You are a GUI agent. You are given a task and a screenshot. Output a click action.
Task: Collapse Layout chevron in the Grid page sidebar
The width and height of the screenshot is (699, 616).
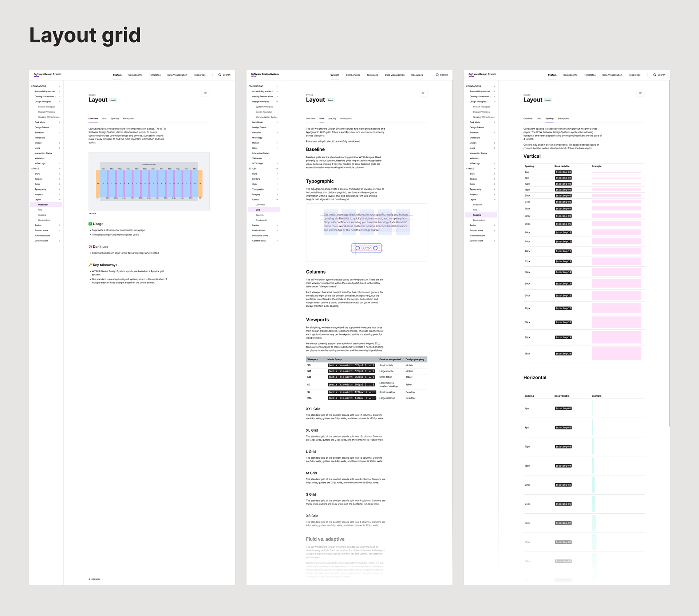277,200
